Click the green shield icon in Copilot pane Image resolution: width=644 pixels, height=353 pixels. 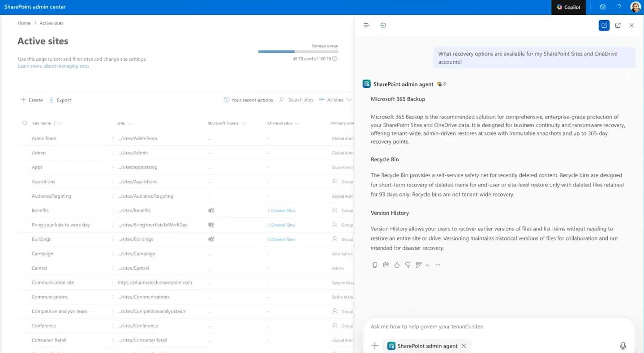[x=383, y=26]
